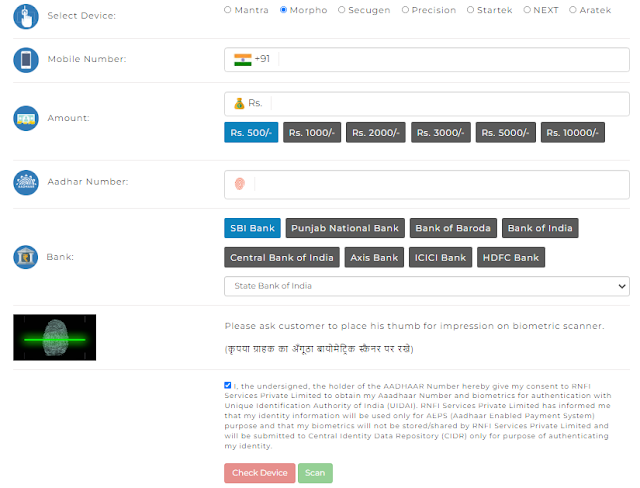This screenshot has width=640, height=488.
Task: Choose the Rs. 10000/- amount button
Action: click(573, 132)
